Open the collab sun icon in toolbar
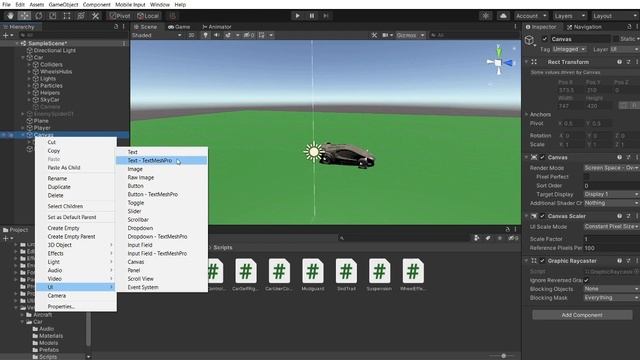640x360 pixels. coord(485,16)
